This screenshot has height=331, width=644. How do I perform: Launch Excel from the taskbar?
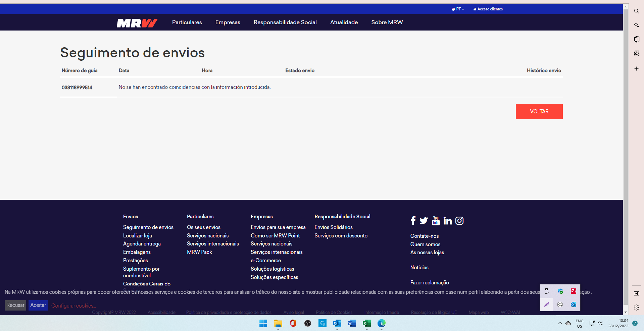(x=366, y=323)
